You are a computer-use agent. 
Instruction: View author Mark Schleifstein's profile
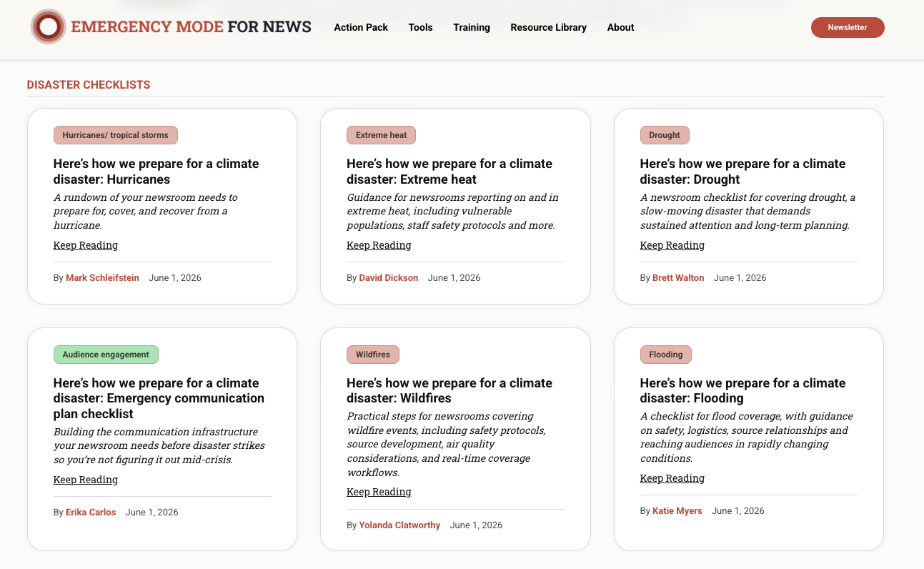(x=102, y=278)
